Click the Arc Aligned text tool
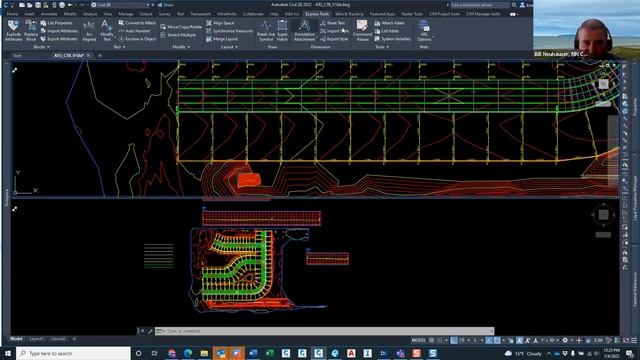The image size is (640, 360). (x=89, y=31)
